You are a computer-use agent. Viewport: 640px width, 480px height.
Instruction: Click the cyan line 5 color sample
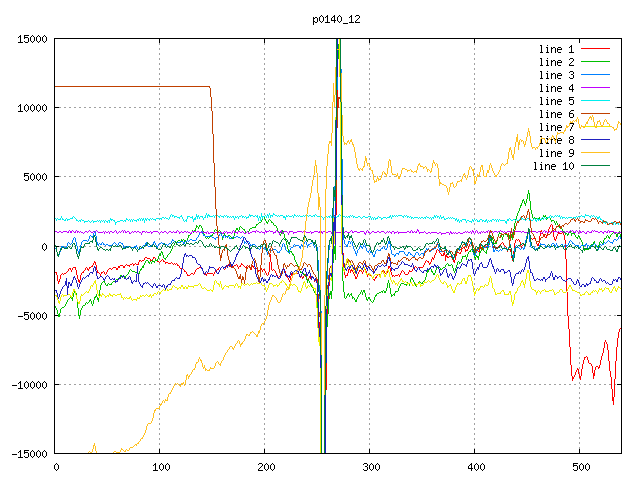point(596,101)
